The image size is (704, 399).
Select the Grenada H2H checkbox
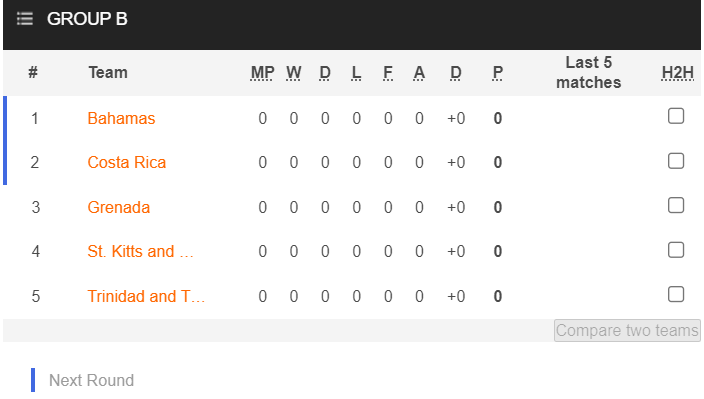[x=676, y=205]
